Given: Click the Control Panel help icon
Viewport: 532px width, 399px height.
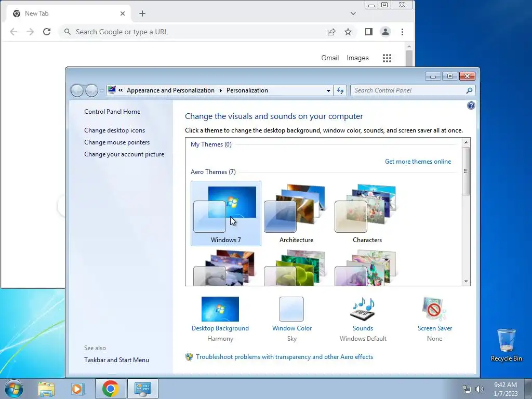Looking at the screenshot, I should point(471,105).
